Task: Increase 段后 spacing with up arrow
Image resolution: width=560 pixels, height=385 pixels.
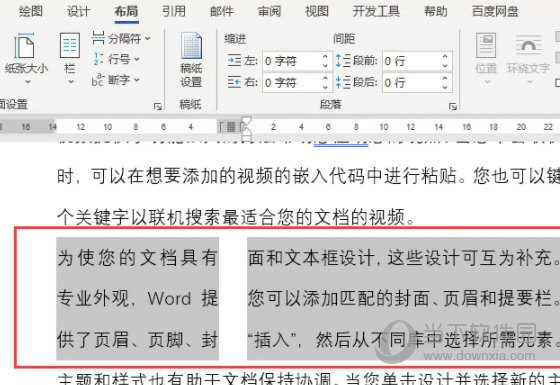Action: pyautogui.click(x=445, y=78)
